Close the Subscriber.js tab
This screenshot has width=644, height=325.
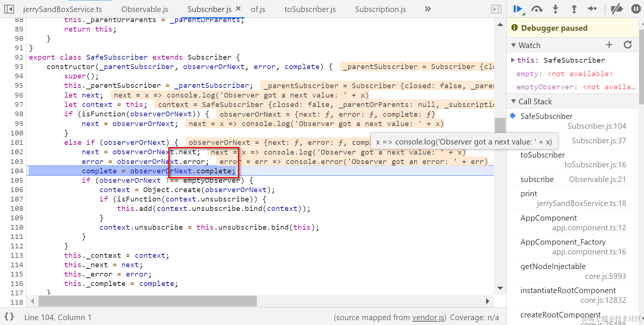238,9
